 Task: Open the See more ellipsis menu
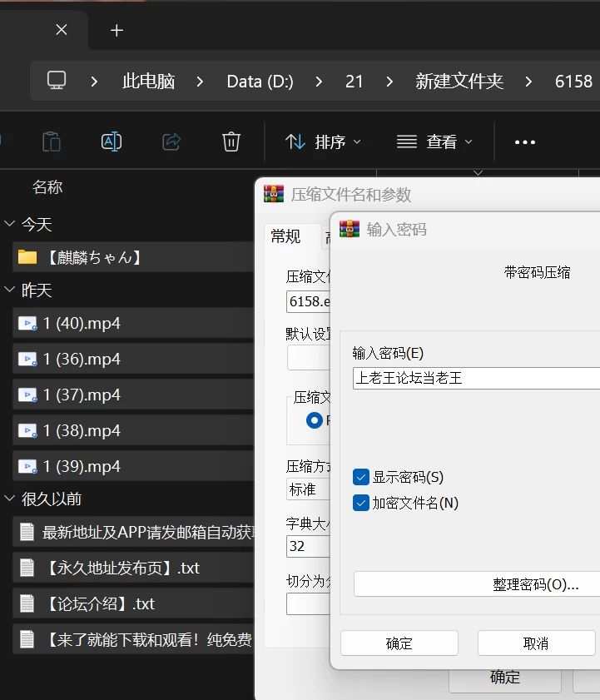click(x=525, y=142)
